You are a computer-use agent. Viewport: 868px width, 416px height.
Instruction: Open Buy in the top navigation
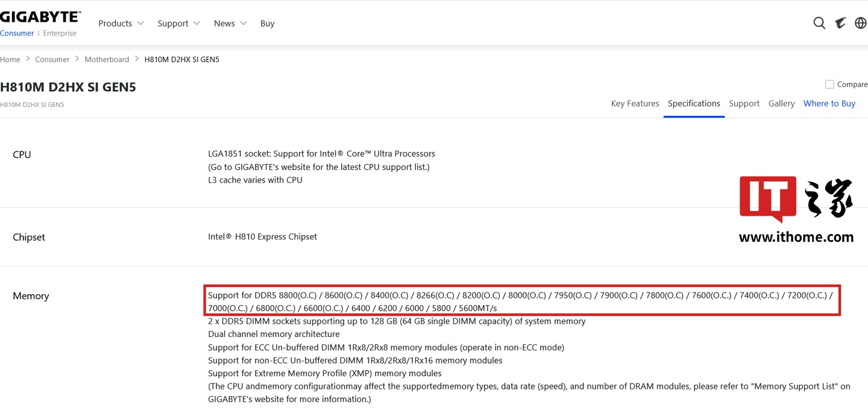267,24
